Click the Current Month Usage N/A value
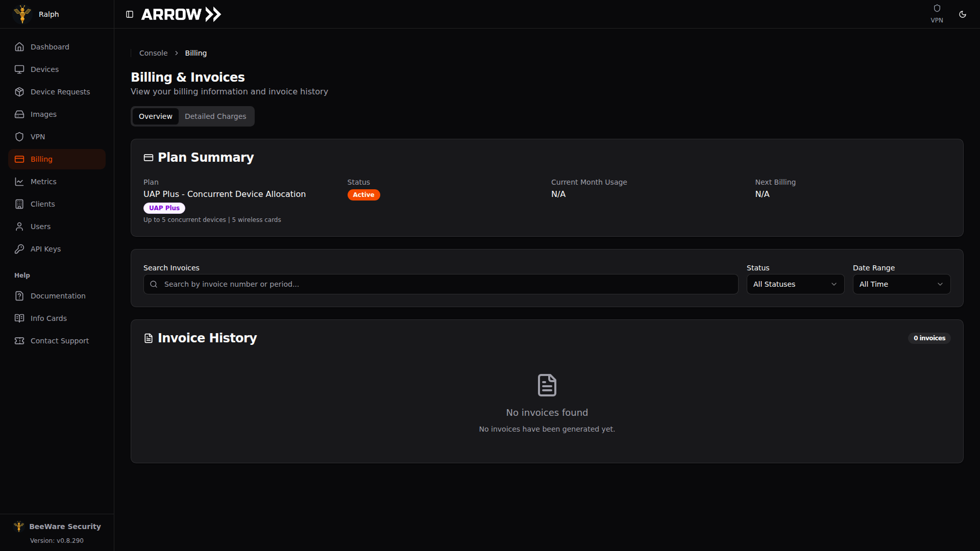Viewport: 980px width, 551px height. 558,194
